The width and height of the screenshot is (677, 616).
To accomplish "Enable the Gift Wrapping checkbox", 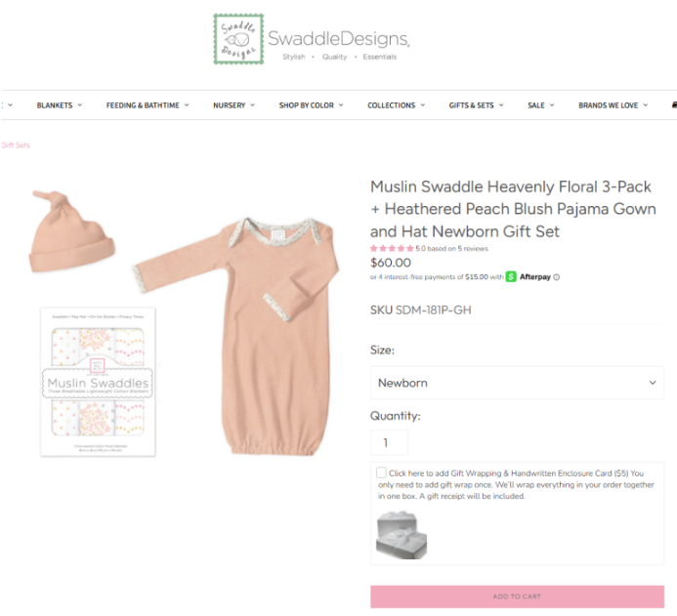I will [381, 472].
